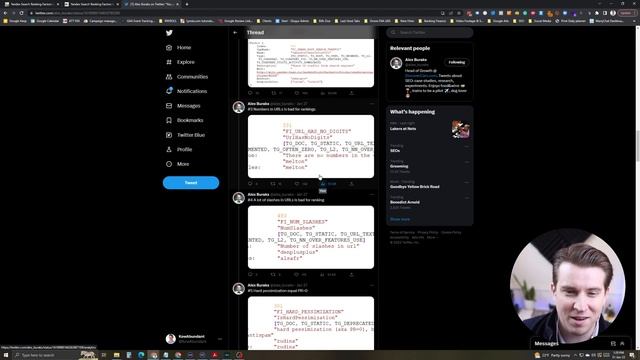Open the Home page in sidebar
The width and height of the screenshot is (640, 360).
179,47
